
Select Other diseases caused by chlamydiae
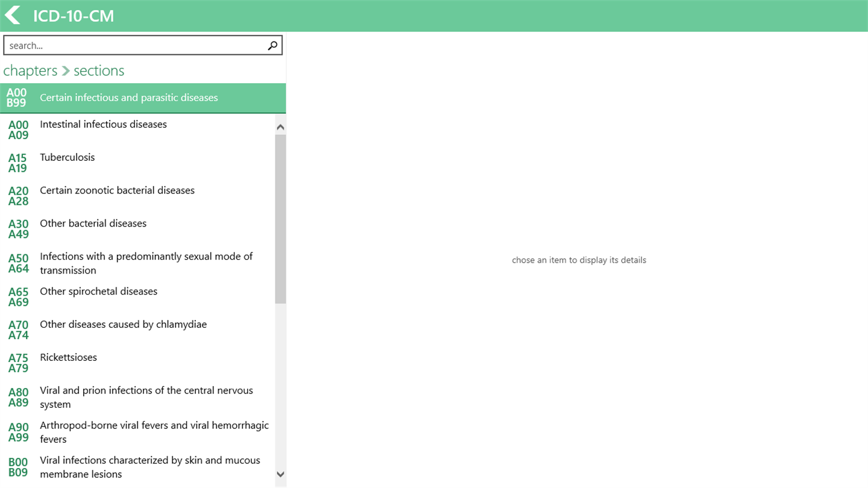click(137, 330)
